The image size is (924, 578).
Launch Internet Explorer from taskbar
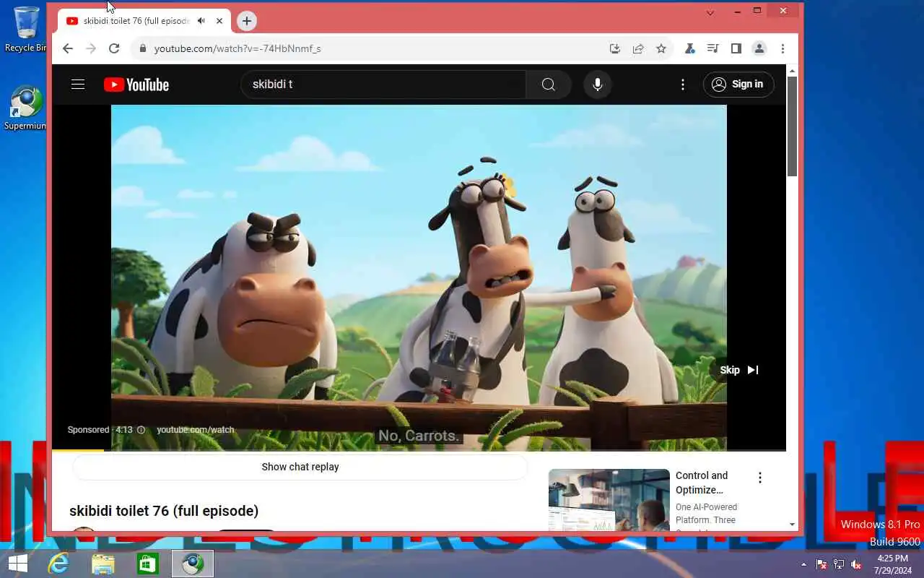point(58,564)
